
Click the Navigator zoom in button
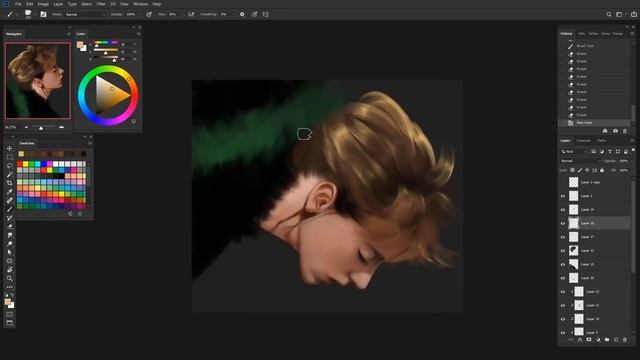pyautogui.click(x=61, y=127)
